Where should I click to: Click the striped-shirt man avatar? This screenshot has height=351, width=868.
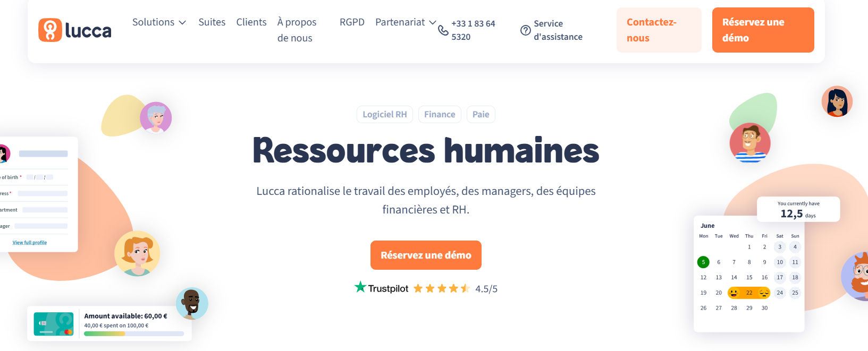pos(750,142)
